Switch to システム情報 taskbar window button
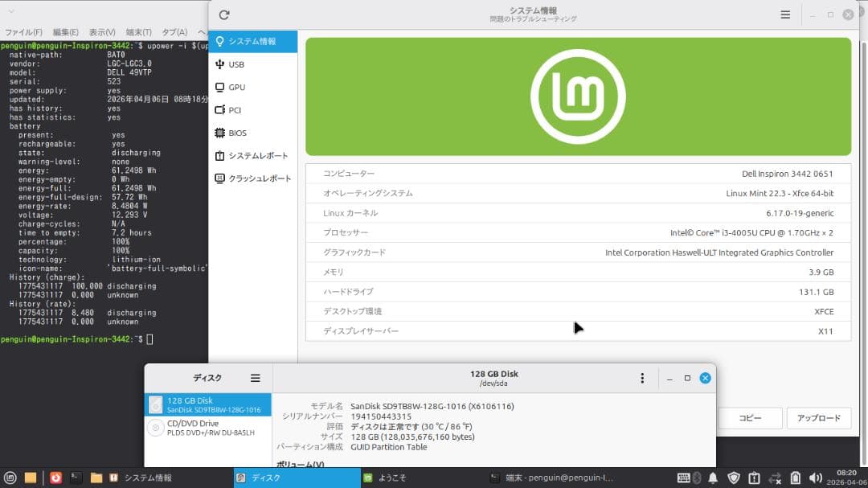868x488 pixels. [x=169, y=478]
